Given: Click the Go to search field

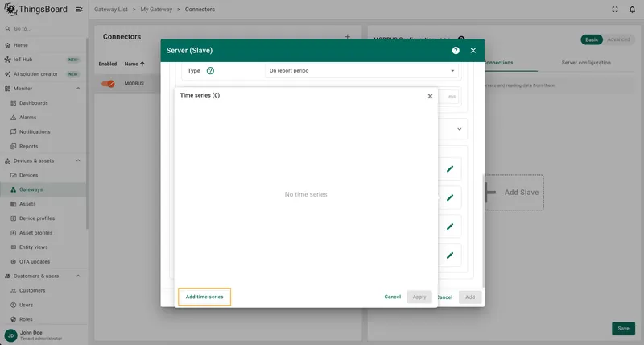Looking at the screenshot, I should pos(43,29).
